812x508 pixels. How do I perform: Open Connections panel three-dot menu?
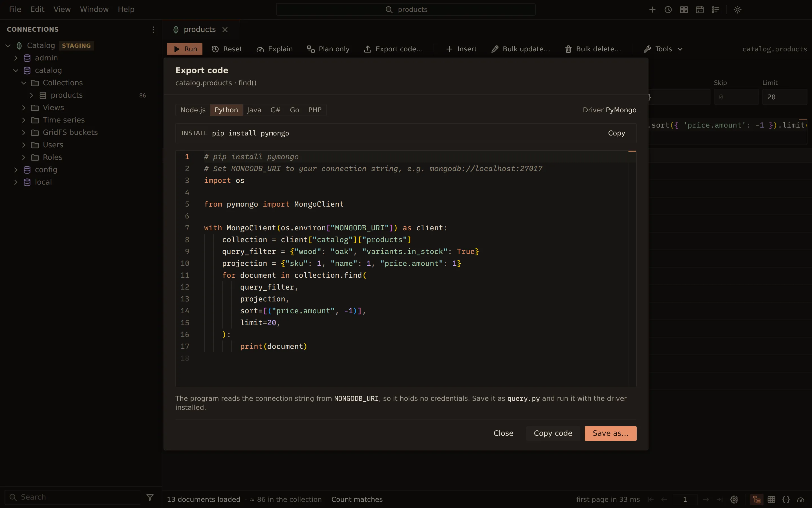coord(153,30)
